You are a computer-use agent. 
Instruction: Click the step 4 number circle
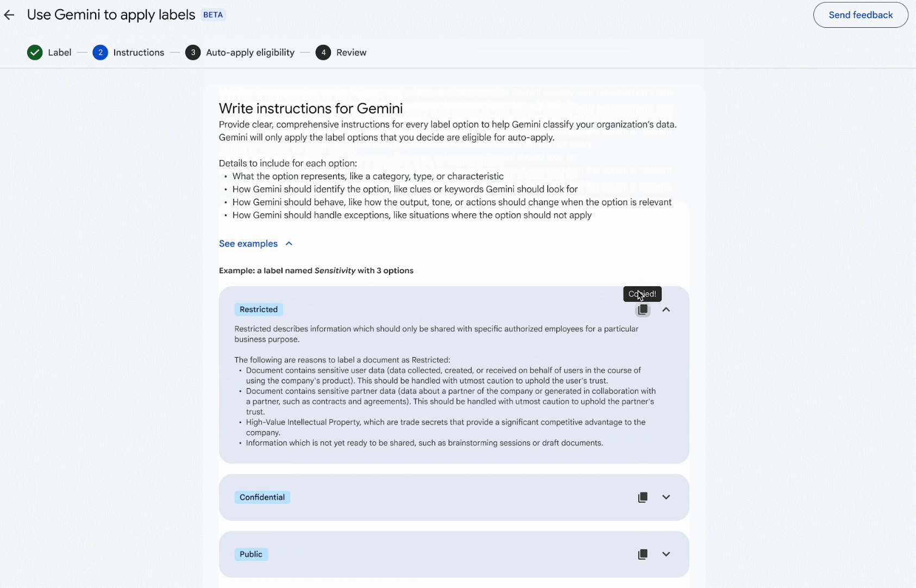click(x=323, y=53)
